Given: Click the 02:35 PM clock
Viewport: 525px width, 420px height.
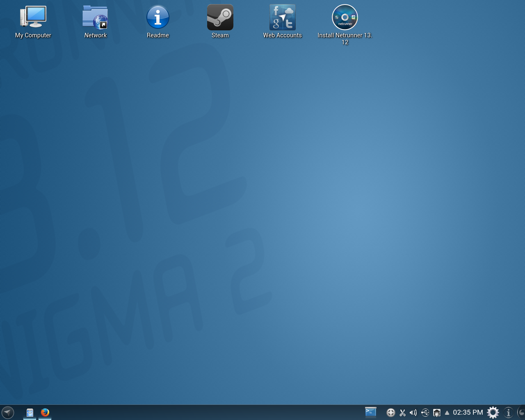Looking at the screenshot, I should pos(468,413).
